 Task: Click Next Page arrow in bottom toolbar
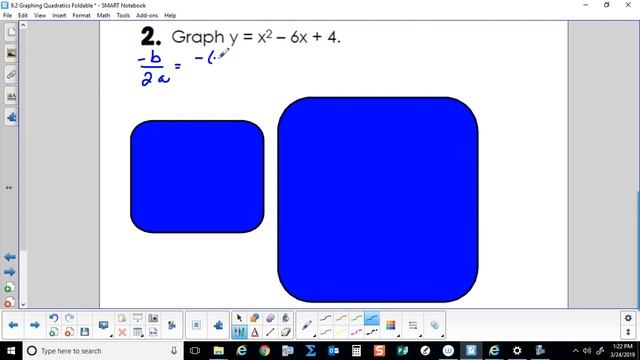coord(35,325)
